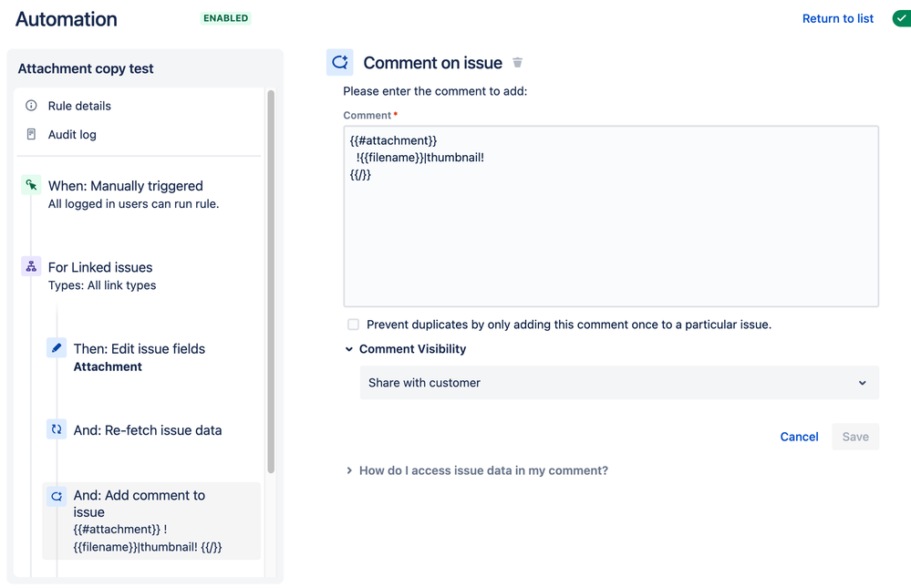Collapse the Comment Visibility section
Viewport: 911px width, 588px height.
point(349,349)
